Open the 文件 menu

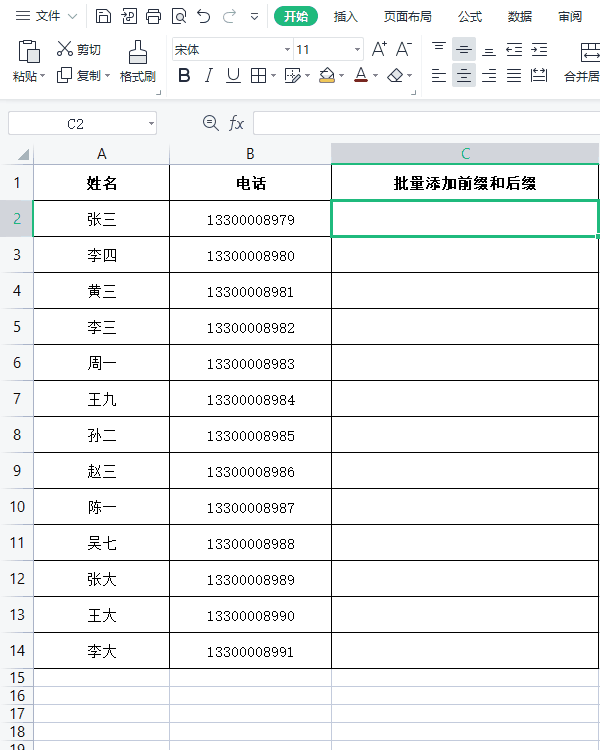pyautogui.click(x=45, y=16)
